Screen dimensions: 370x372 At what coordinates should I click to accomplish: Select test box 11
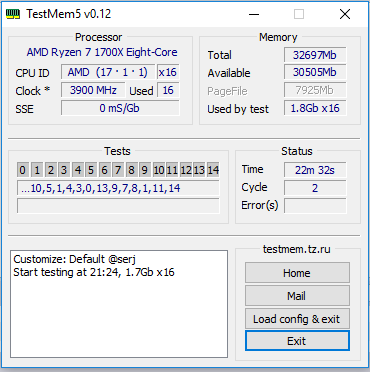[172, 170]
